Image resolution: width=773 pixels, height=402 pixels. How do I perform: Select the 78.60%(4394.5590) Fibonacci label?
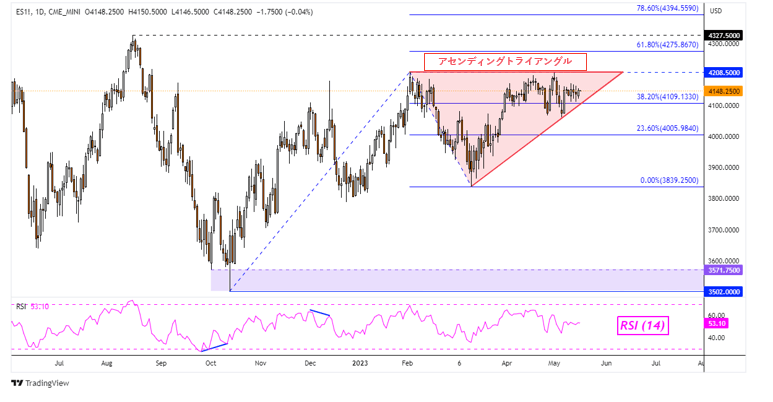(x=668, y=9)
